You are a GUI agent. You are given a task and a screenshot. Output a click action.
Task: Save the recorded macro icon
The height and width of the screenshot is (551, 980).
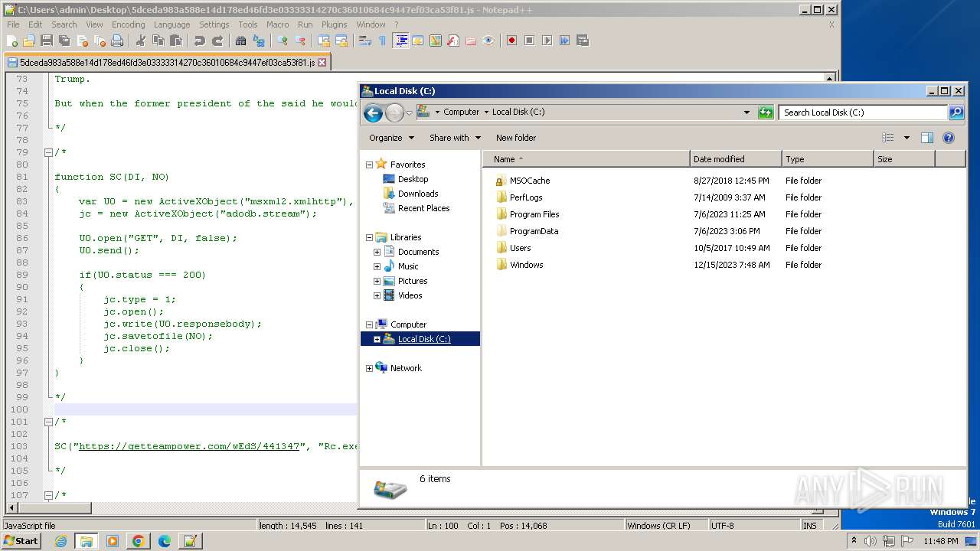coord(582,41)
